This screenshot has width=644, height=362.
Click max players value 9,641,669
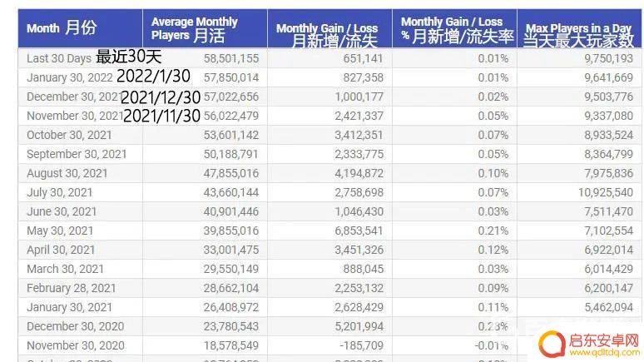click(609, 77)
